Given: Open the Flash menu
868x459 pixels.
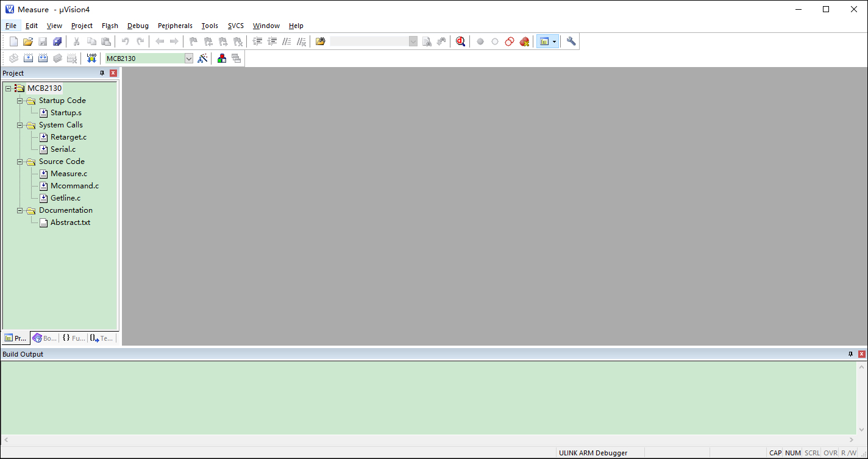Looking at the screenshot, I should coord(110,26).
